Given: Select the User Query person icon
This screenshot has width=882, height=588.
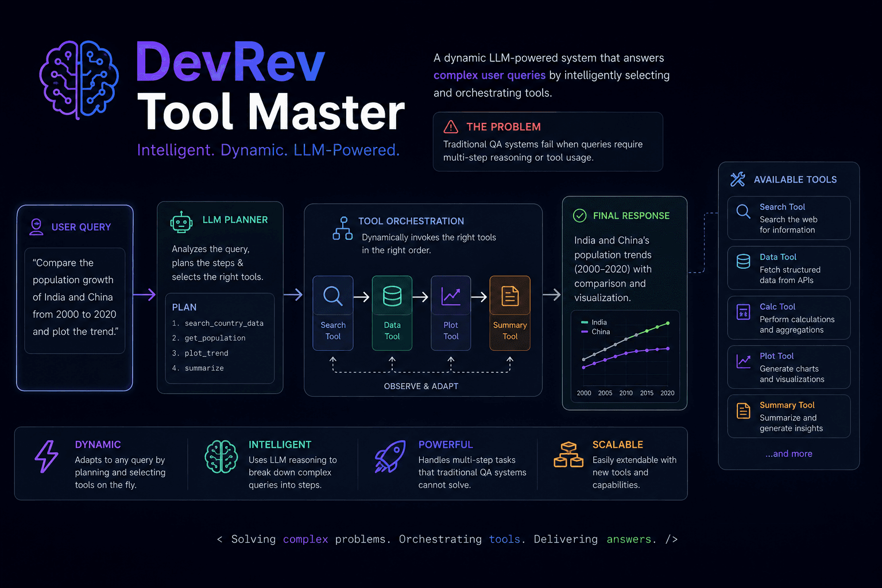Looking at the screenshot, I should pos(36,227).
